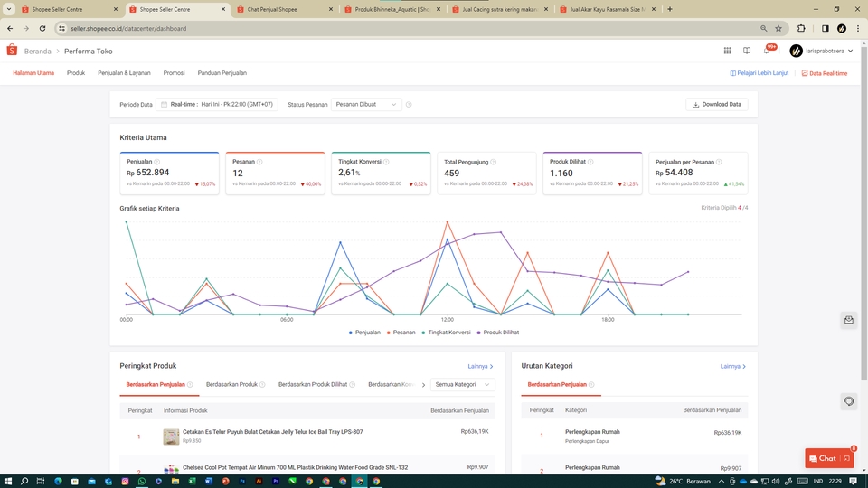
Task: Open the customer support headset icon
Action: 849,401
